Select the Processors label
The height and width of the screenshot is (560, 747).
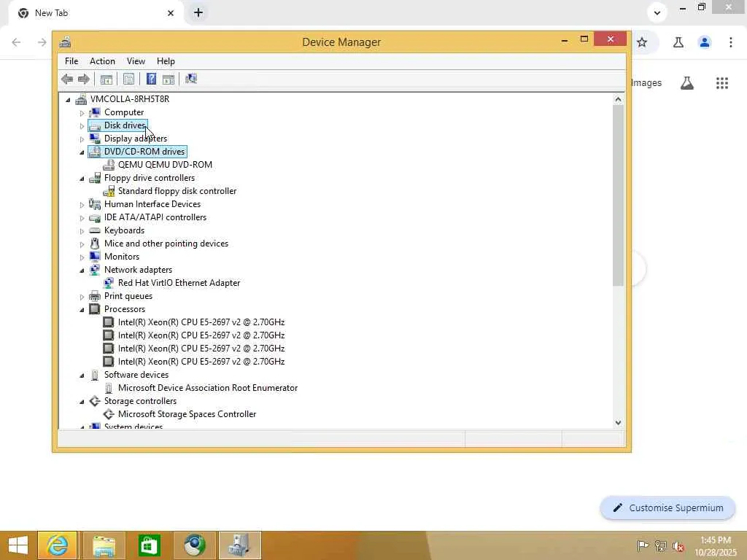pyautogui.click(x=125, y=309)
